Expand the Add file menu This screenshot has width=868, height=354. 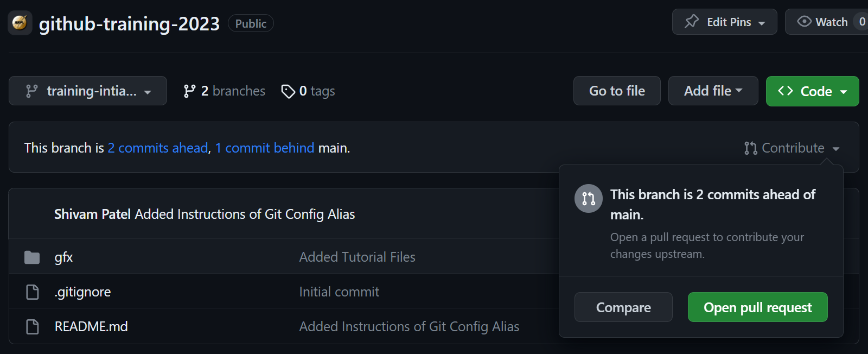tap(713, 91)
